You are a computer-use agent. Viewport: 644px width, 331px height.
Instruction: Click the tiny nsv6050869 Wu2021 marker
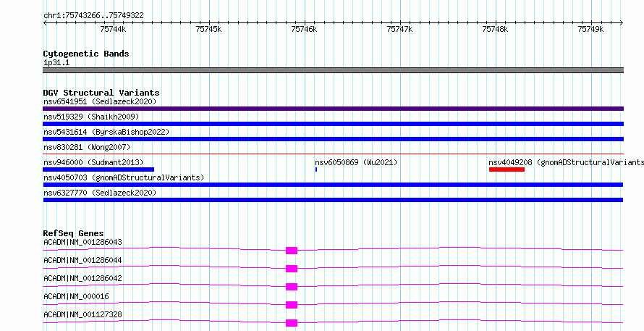pos(316,169)
